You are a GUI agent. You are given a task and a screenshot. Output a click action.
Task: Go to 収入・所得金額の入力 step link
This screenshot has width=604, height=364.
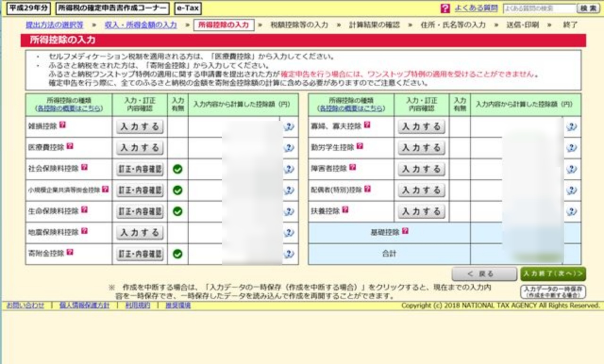141,25
